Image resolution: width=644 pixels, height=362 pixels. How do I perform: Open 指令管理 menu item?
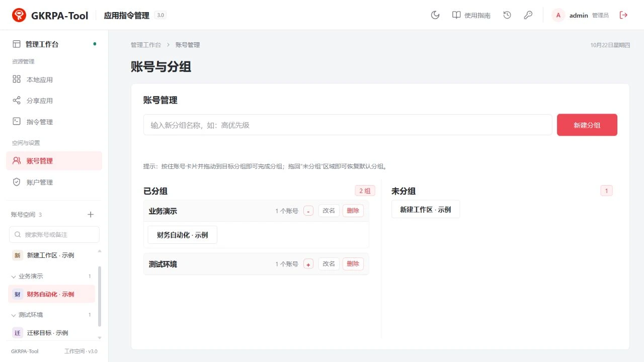tap(54, 122)
